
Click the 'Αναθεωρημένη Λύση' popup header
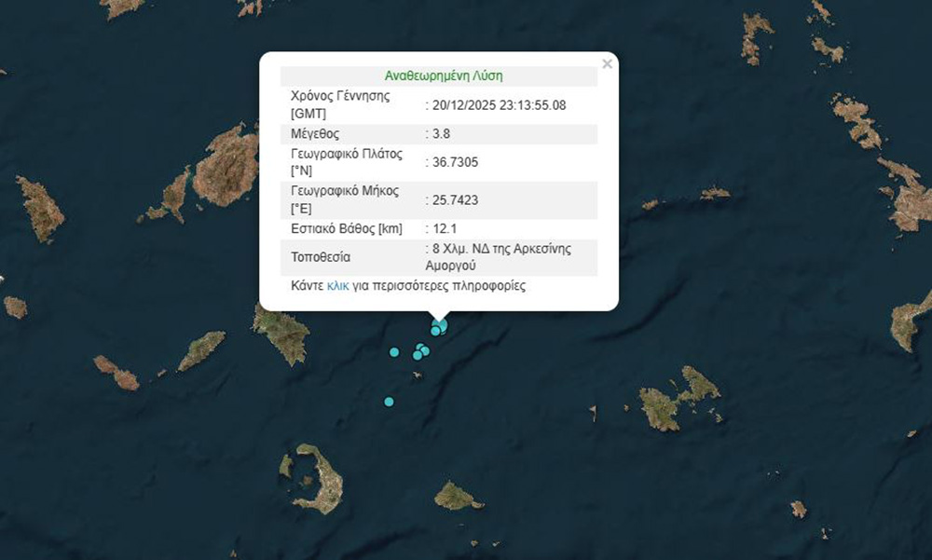tap(443, 76)
